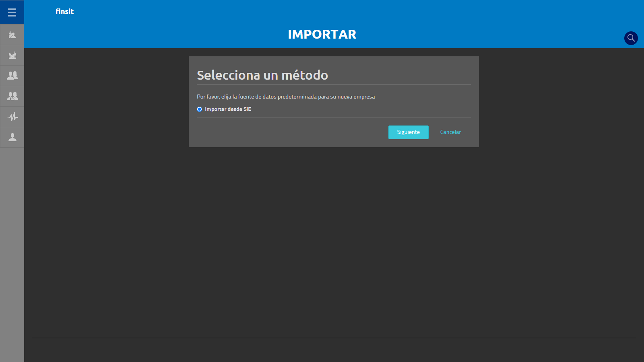Click the finsit logo text
644x362 pixels.
[x=64, y=12]
